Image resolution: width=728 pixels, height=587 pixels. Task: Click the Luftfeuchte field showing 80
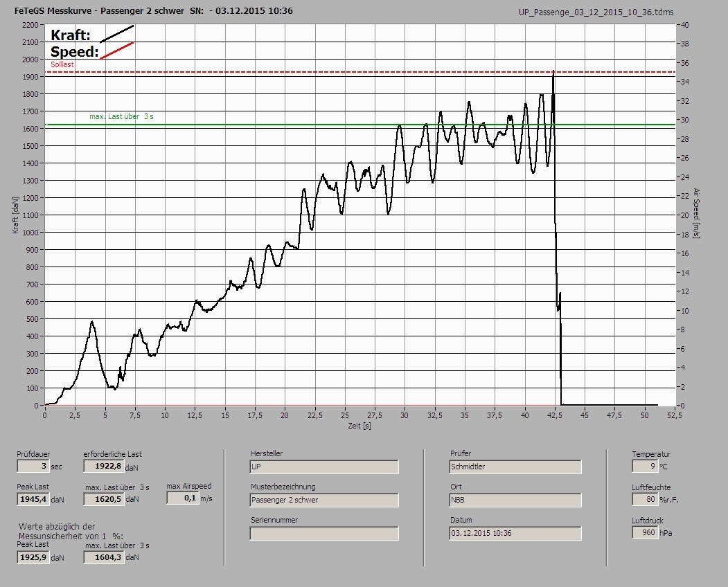pyautogui.click(x=644, y=499)
